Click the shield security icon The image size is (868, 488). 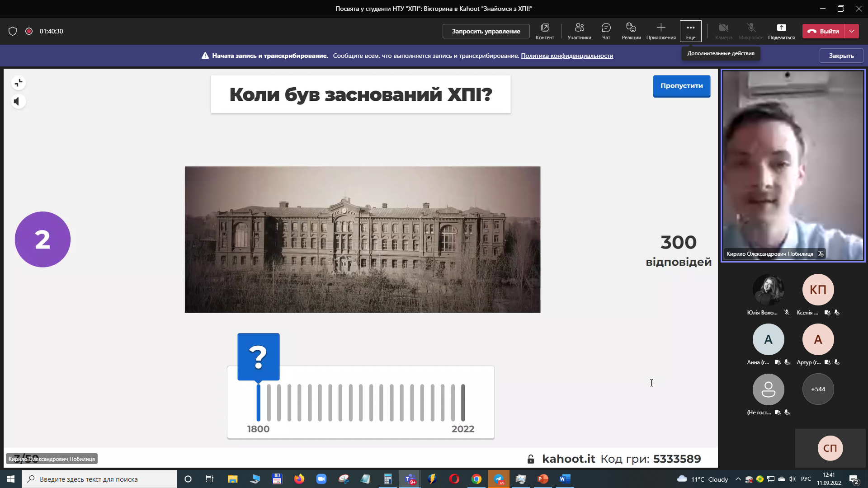point(13,31)
